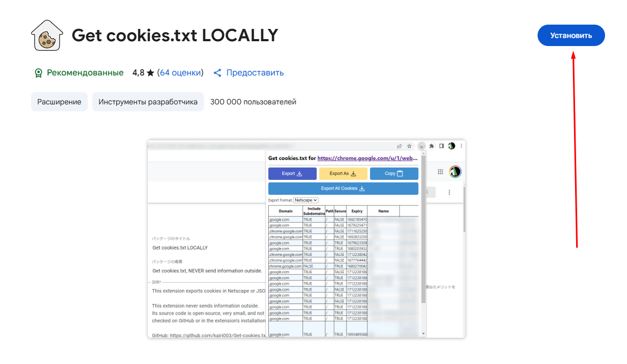Click the popup's scroll down arrow
This screenshot has width=627, height=364.
coord(424,333)
